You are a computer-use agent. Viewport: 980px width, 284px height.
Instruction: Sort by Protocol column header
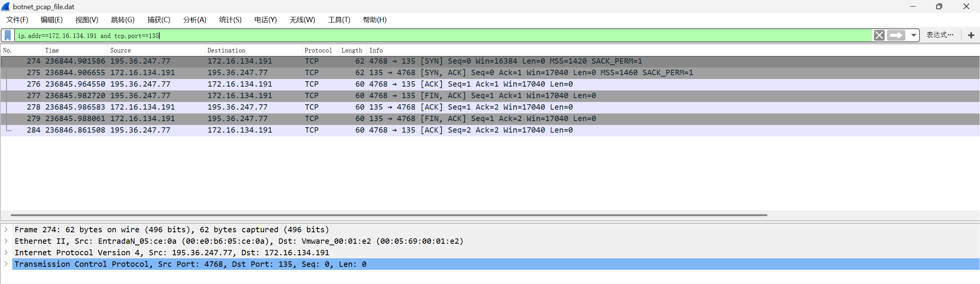click(x=321, y=50)
